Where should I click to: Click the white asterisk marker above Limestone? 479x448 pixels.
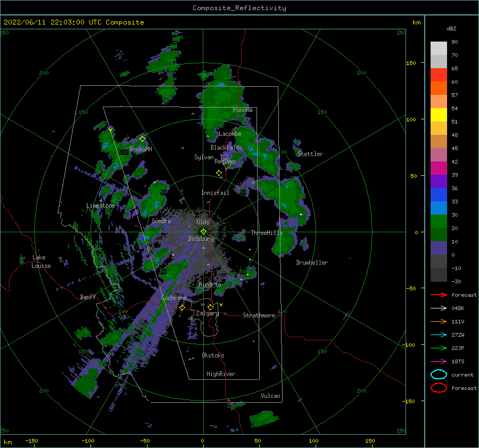pyautogui.click(x=101, y=201)
